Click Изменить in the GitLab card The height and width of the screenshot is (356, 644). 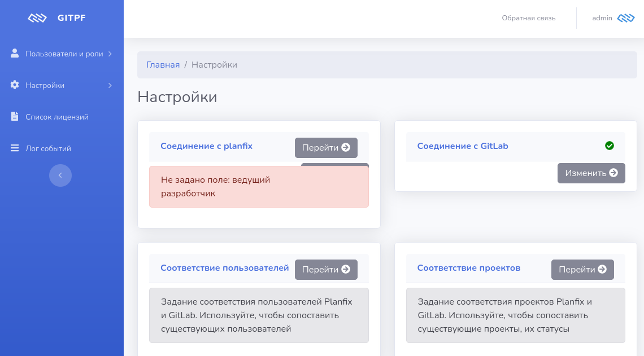tap(591, 173)
